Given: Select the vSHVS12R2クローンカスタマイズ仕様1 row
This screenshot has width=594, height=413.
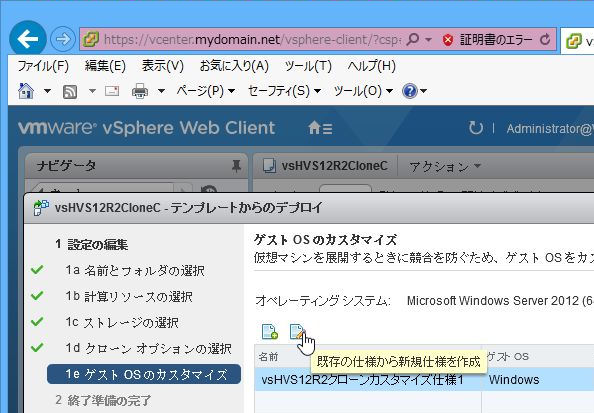Looking at the screenshot, I should tap(424, 379).
